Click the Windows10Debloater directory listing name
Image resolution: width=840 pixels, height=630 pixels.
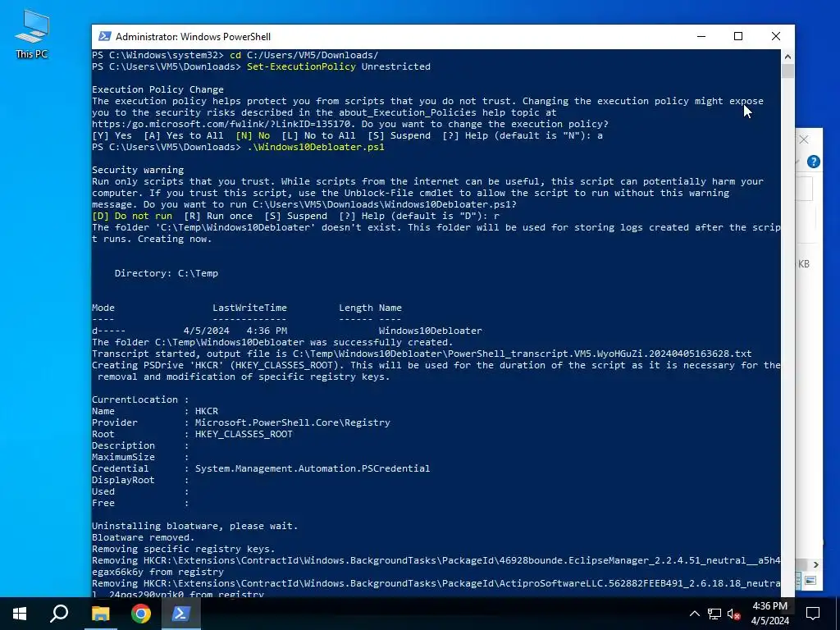coord(430,331)
